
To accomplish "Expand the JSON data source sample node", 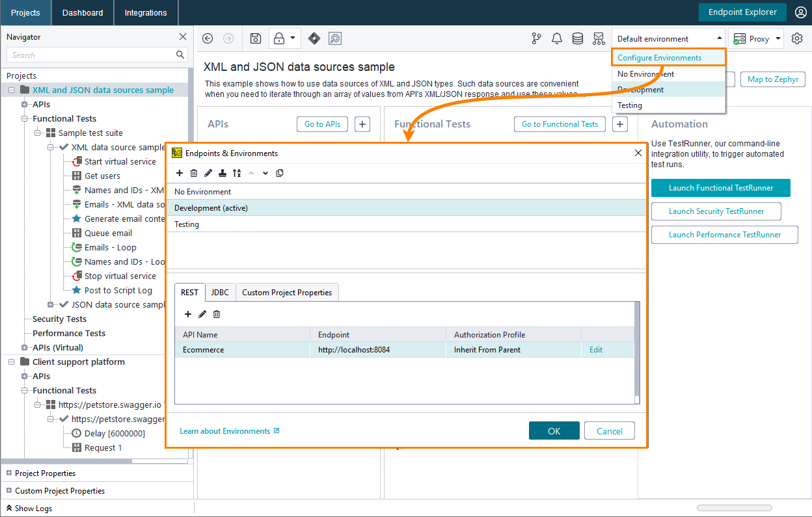I will (50, 305).
